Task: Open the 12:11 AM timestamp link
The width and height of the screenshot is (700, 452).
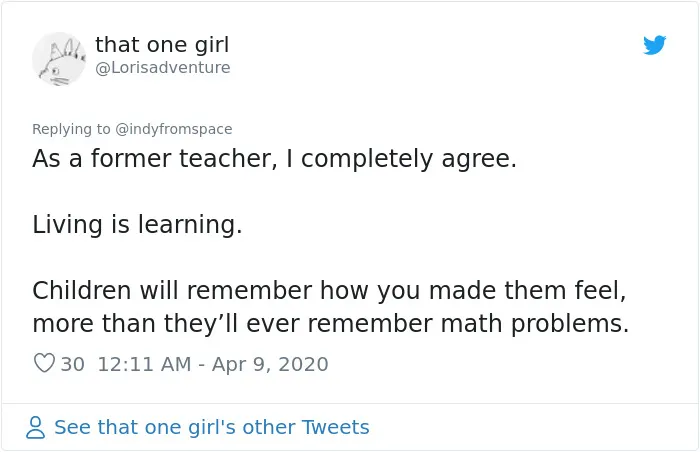Action: click(x=144, y=364)
